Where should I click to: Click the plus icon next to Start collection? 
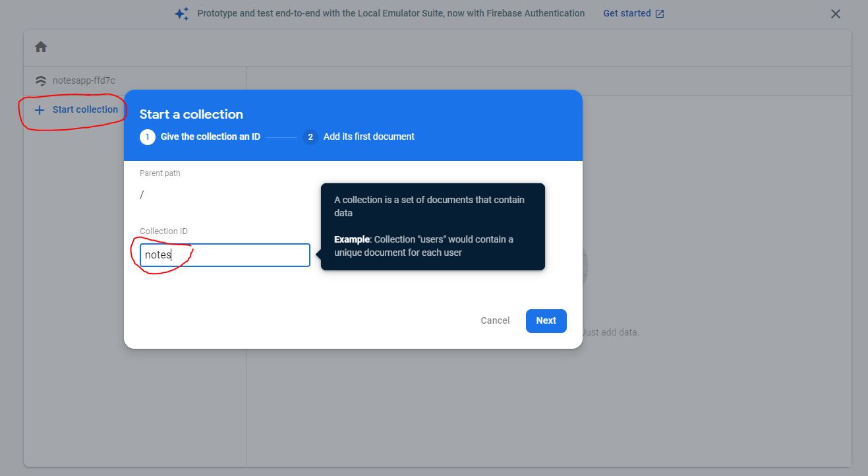point(41,110)
